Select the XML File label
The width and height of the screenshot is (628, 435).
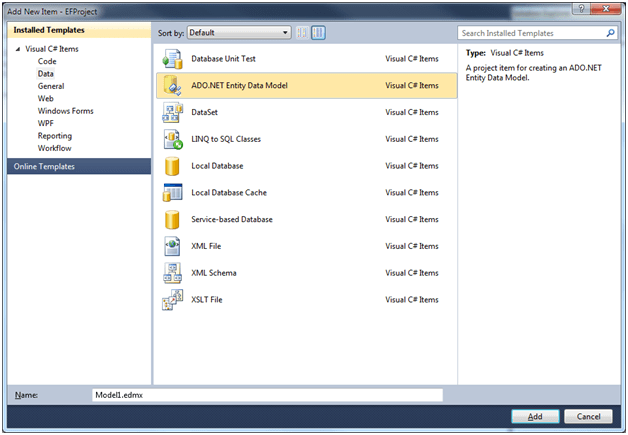pos(206,246)
